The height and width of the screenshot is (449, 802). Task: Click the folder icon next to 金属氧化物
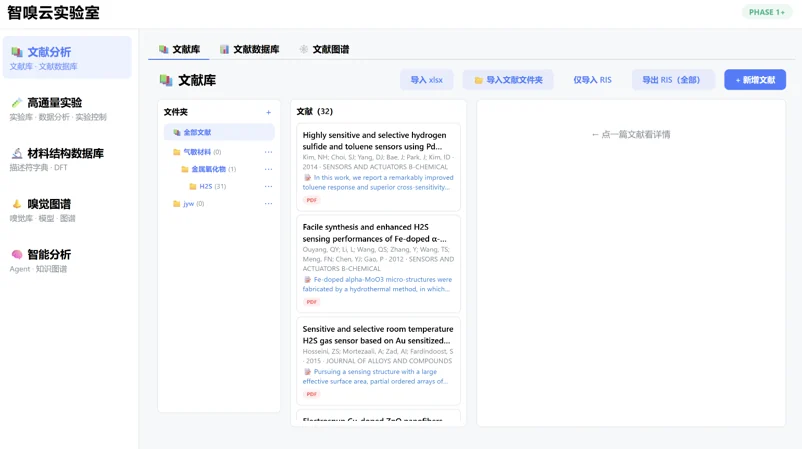(x=185, y=169)
